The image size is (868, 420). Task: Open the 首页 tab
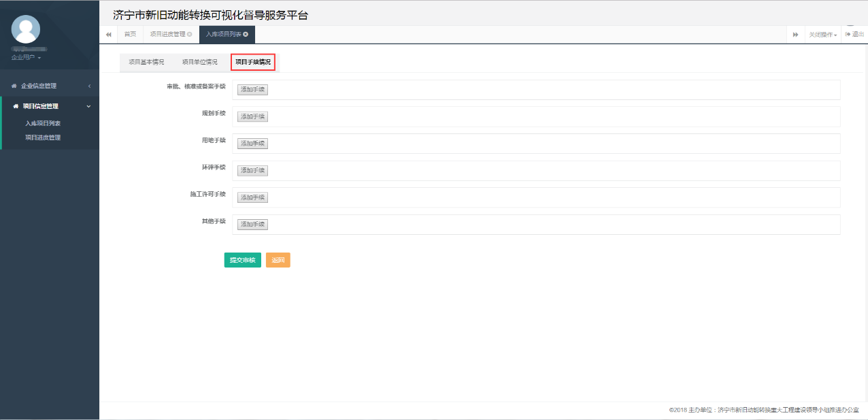point(130,34)
